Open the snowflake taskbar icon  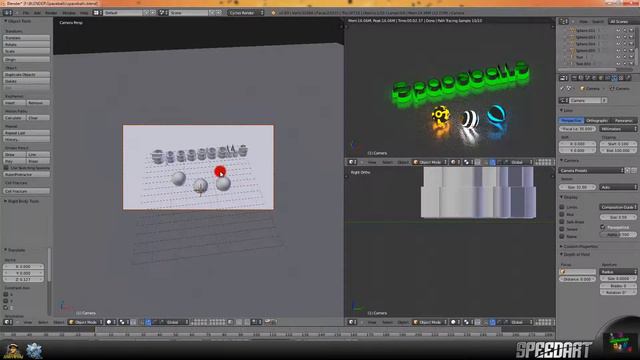click(x=34, y=351)
